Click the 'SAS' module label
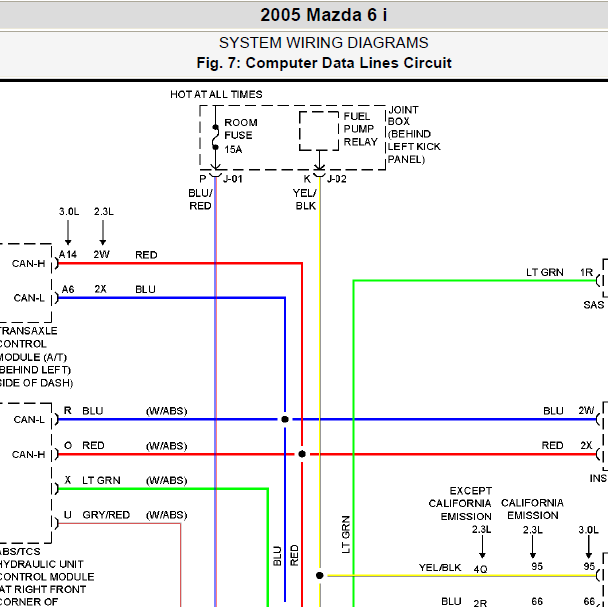 point(593,305)
